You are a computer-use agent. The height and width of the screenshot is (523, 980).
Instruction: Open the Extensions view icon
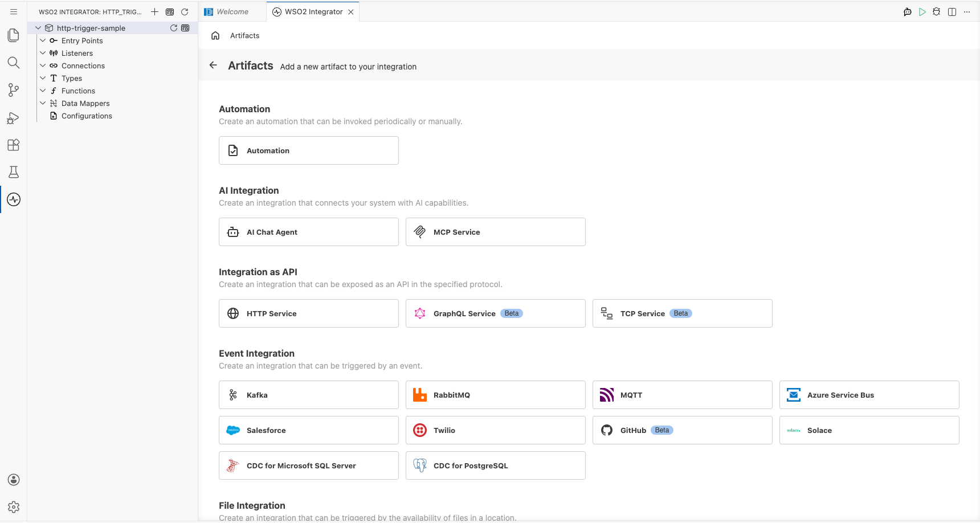14,145
